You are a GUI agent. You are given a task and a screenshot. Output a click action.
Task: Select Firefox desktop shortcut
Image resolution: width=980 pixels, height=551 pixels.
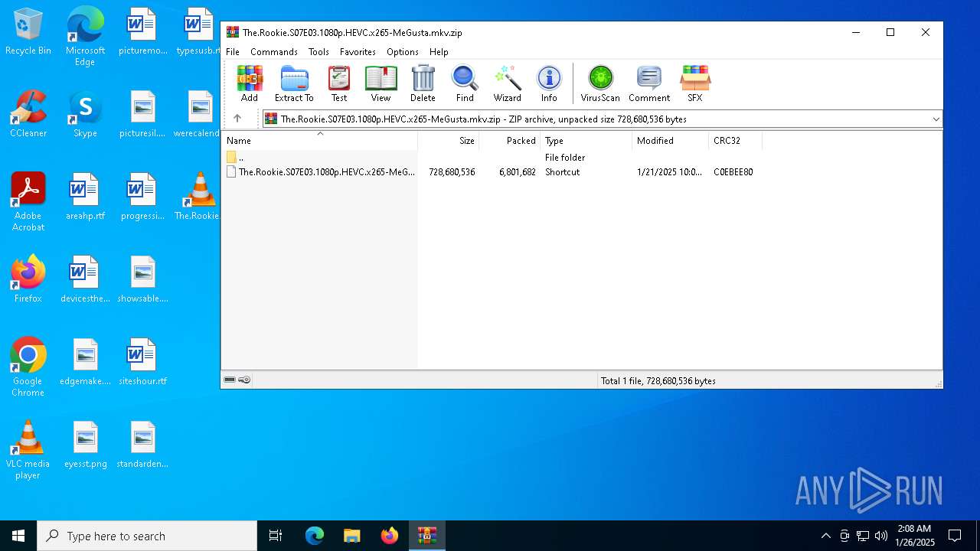click(28, 279)
